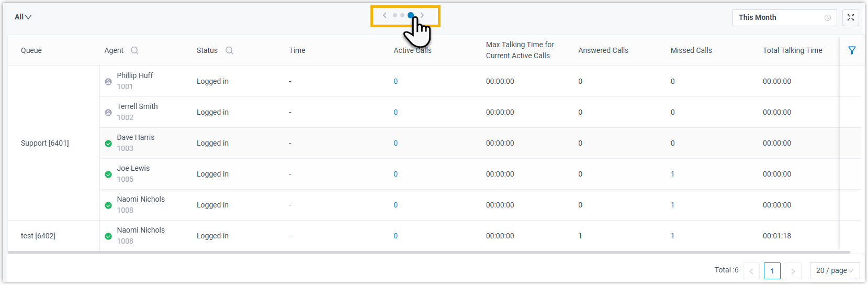Select the active blue carousel dot
This screenshot has width=868, height=285.
point(411,15)
